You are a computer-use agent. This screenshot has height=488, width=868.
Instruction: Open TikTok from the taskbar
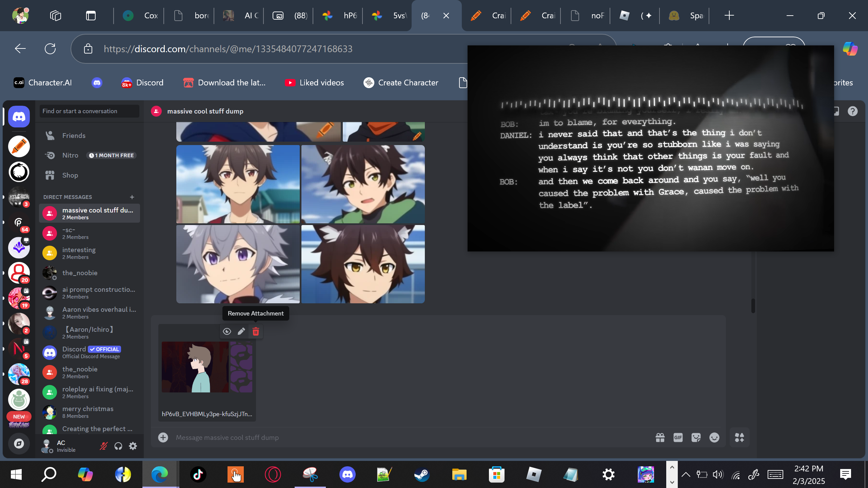coord(198,474)
